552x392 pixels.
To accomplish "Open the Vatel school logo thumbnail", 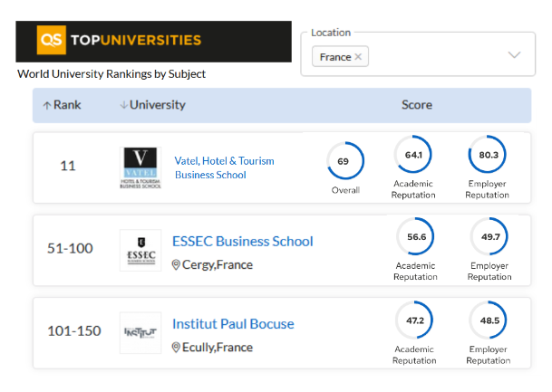I will tap(140, 167).
